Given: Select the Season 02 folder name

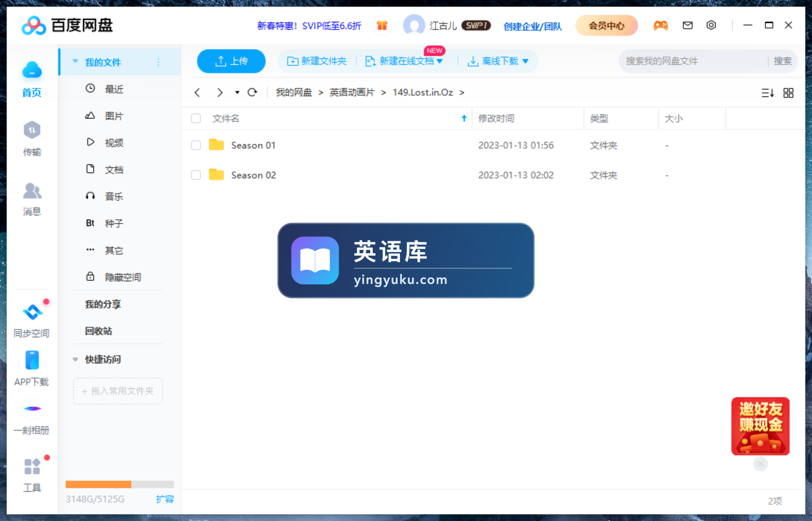Looking at the screenshot, I should click(253, 175).
